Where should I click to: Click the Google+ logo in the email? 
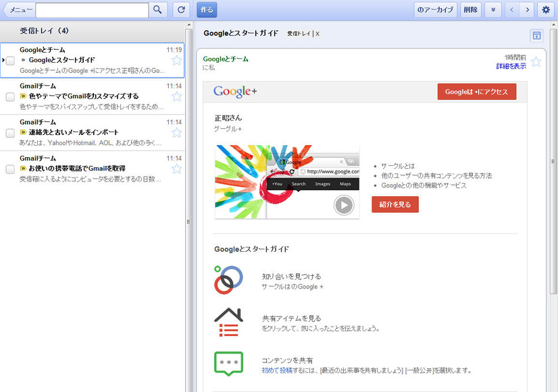coord(235,92)
